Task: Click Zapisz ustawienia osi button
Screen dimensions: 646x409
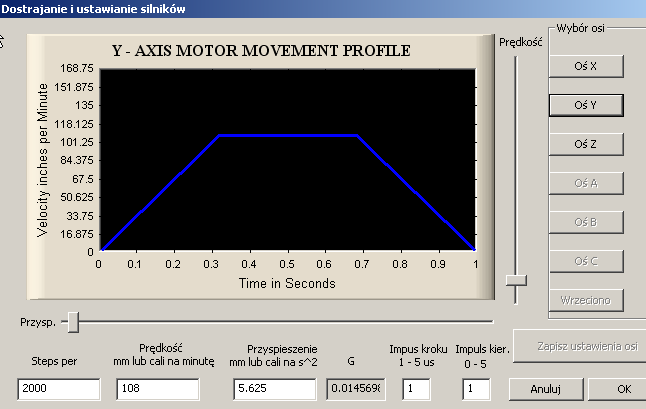Action: point(581,346)
